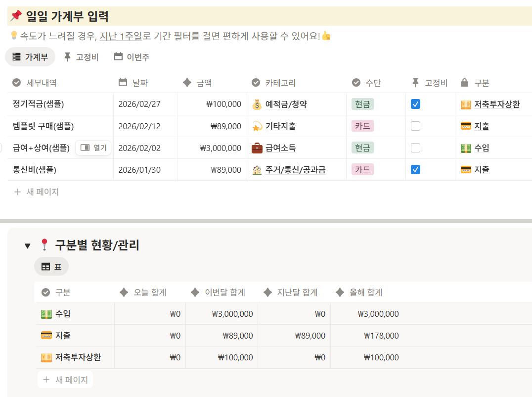This screenshot has width=532, height=397.
Task: Click the check-circle icon in 수단 header
Action: (x=356, y=83)
